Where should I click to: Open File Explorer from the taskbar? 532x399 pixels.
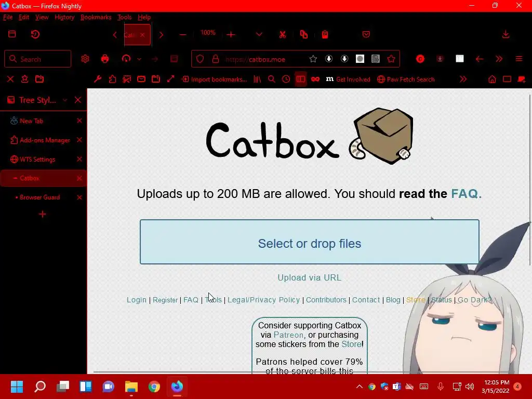coord(131,387)
